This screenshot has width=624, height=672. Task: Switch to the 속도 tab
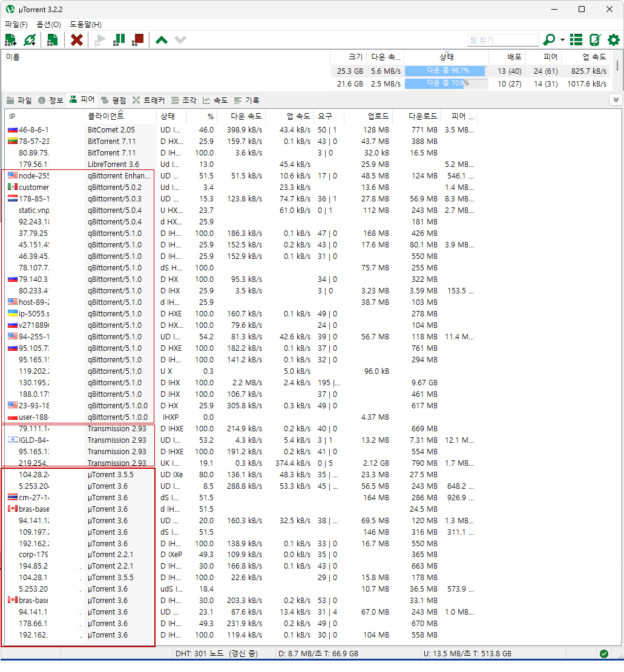[215, 100]
